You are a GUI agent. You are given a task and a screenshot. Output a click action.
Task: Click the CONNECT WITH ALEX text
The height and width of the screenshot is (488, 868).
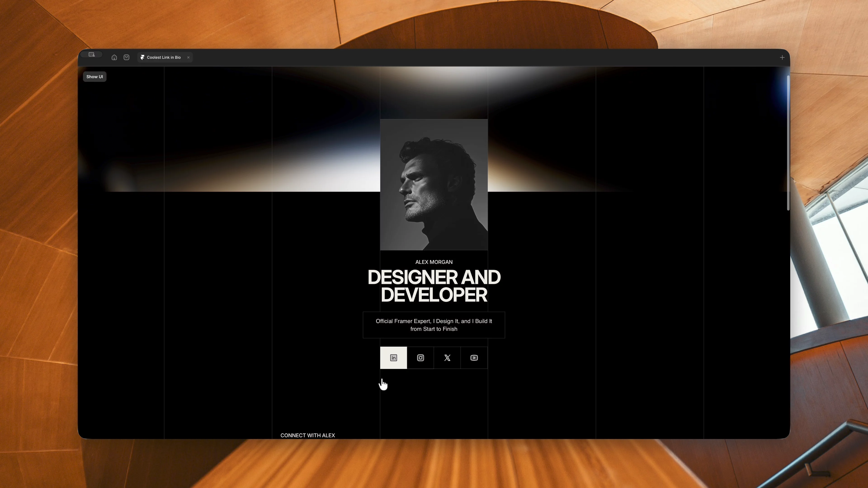308,435
